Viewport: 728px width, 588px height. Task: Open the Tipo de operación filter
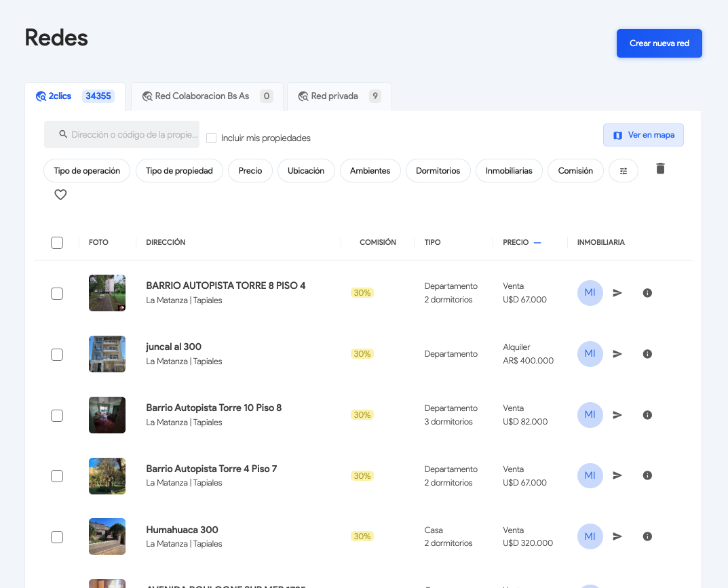point(87,171)
